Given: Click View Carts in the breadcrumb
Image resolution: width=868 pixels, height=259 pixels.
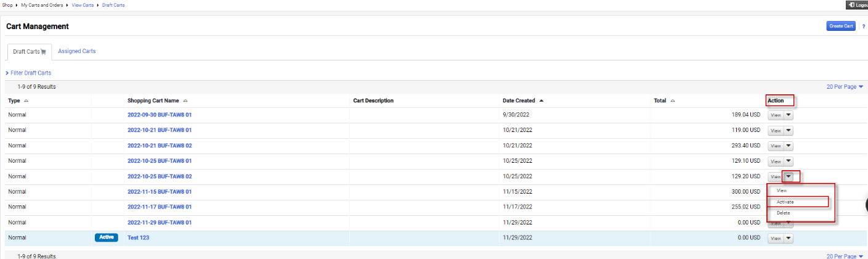Looking at the screenshot, I should [x=84, y=5].
